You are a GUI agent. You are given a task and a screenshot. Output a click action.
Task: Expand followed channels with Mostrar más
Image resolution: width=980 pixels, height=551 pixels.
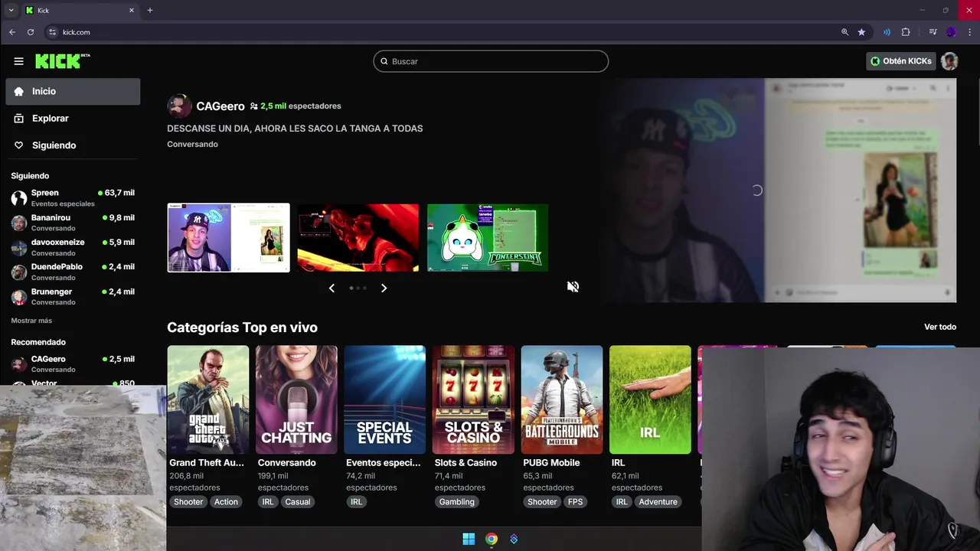[x=31, y=321]
